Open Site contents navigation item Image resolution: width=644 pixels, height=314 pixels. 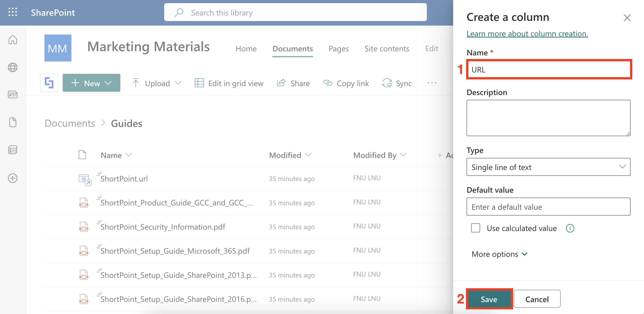pyautogui.click(x=387, y=49)
